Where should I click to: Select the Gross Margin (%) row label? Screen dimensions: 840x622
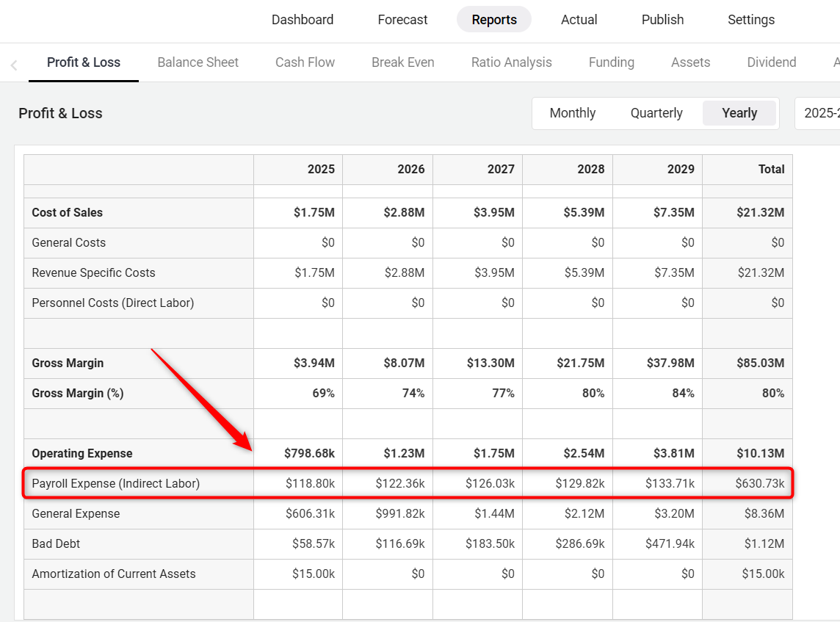pyautogui.click(x=78, y=393)
